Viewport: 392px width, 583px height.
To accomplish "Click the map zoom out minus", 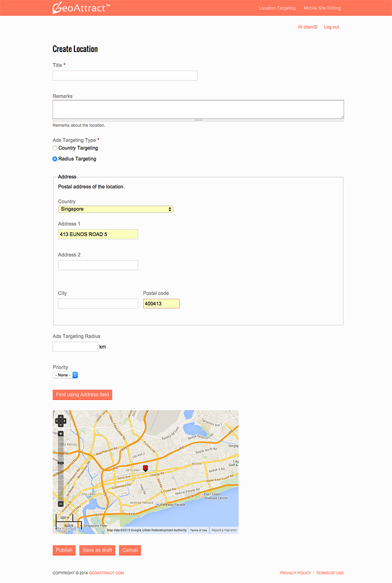I will 61,504.
